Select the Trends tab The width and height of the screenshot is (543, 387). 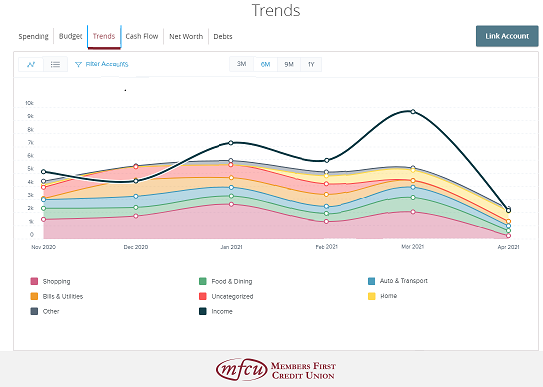[x=104, y=36]
